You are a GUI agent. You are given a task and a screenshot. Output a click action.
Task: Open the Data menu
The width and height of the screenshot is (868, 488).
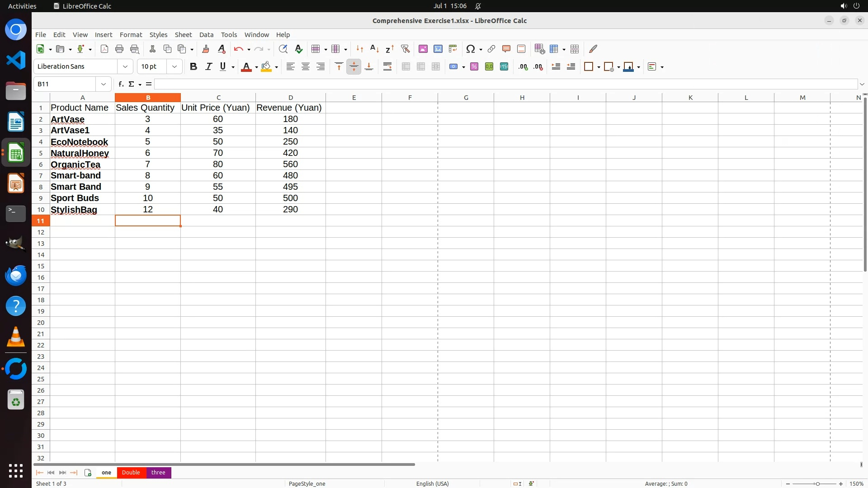[x=206, y=35]
